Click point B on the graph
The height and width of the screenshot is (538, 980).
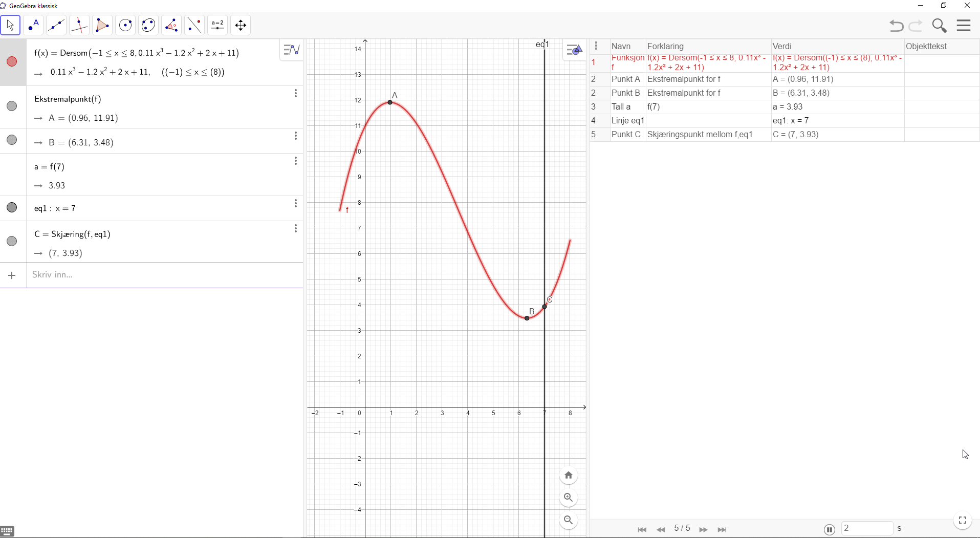click(527, 318)
